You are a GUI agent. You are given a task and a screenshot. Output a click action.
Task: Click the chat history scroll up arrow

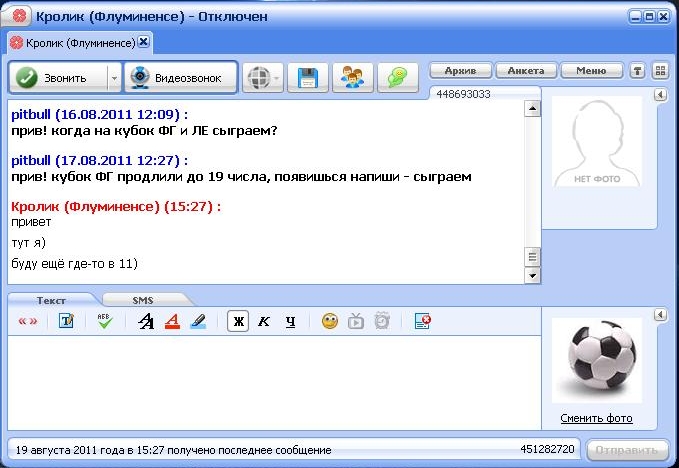click(532, 108)
